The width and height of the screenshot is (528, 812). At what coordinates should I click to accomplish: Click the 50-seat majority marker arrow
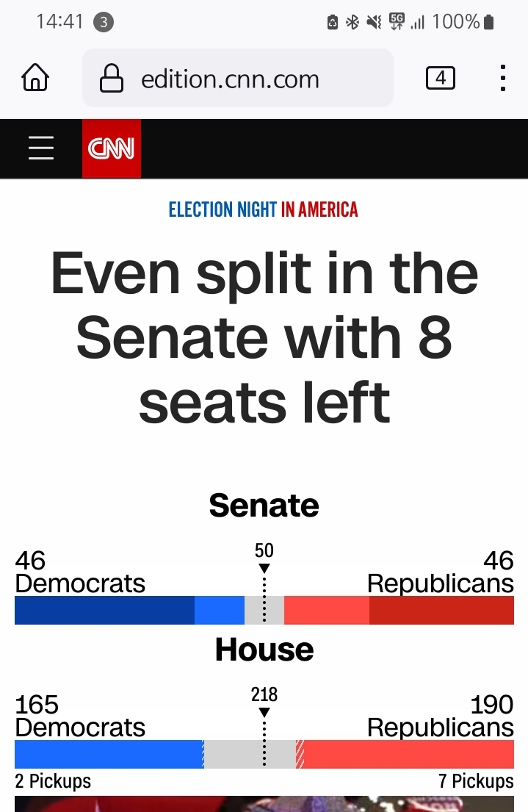[264, 568]
